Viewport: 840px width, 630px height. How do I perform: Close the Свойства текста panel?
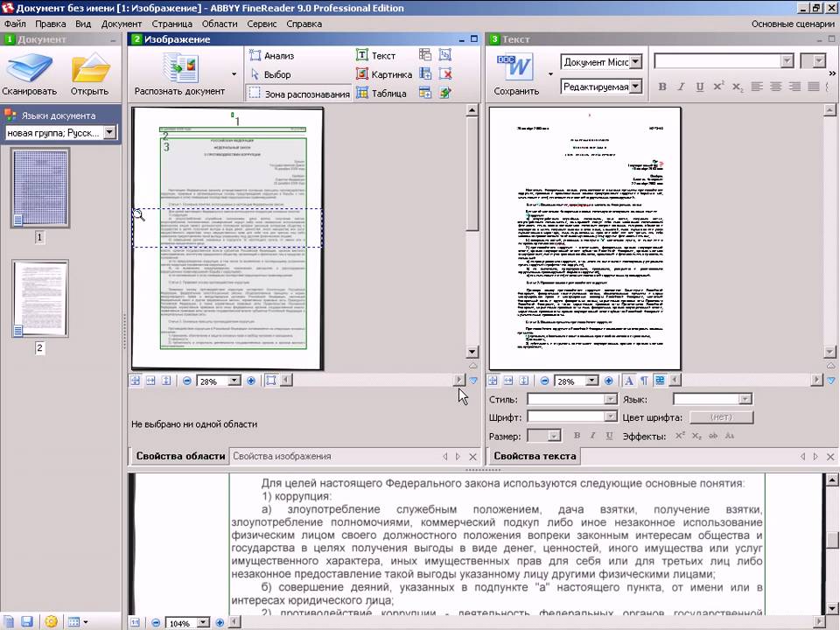830,457
